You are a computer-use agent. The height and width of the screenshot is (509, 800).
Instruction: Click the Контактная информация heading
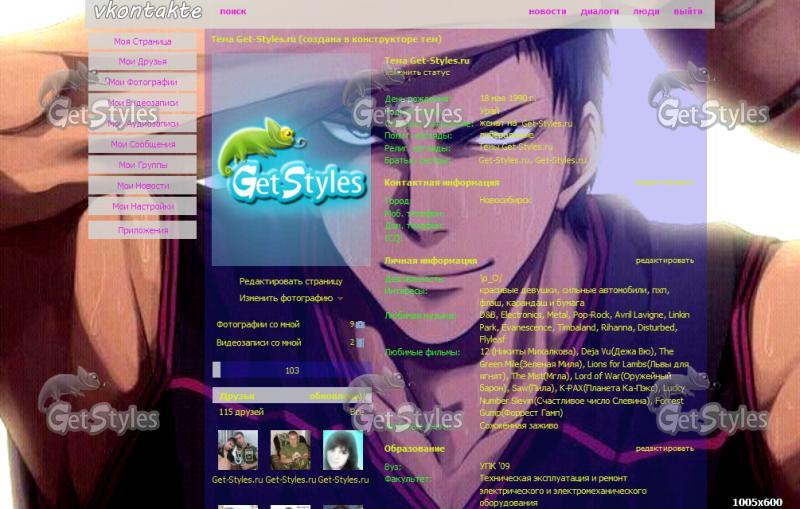pos(442,183)
